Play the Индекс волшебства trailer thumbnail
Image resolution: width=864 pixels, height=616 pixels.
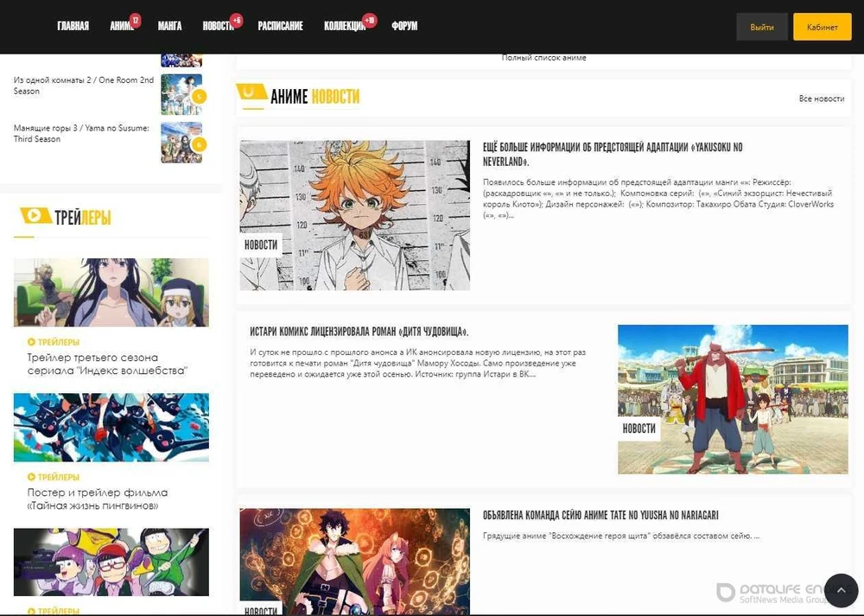point(111,293)
